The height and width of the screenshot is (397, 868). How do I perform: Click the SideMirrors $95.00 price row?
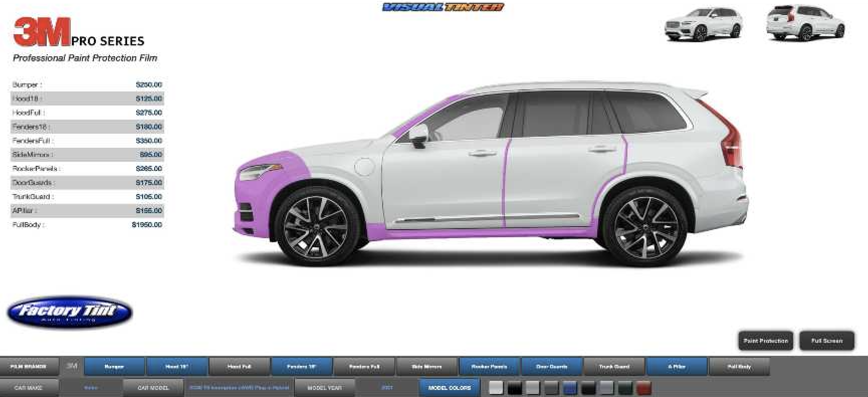[x=87, y=155]
